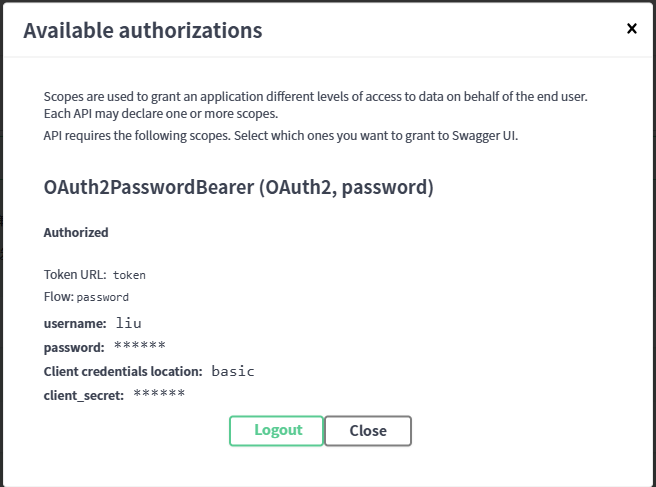Click the "Flow:" label
The width and height of the screenshot is (656, 487).
(58, 297)
